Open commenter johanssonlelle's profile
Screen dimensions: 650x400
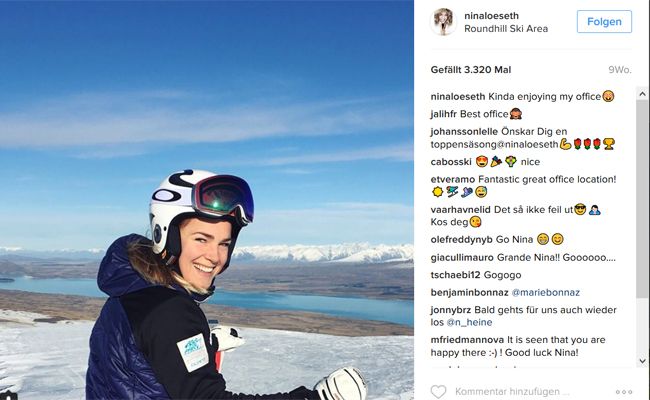(x=464, y=131)
